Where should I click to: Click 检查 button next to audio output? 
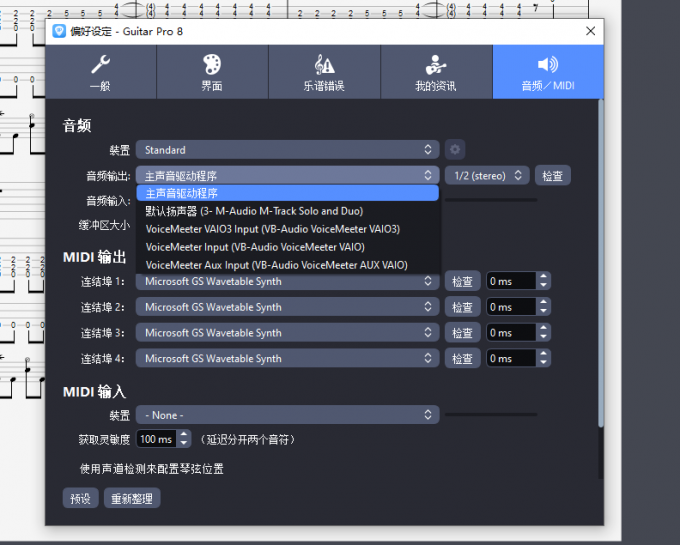552,176
